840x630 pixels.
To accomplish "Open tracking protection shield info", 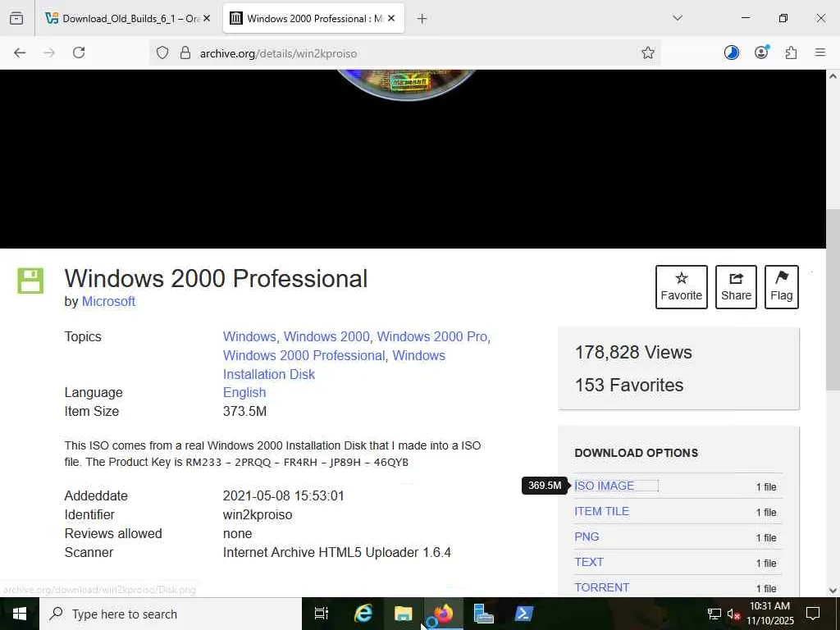I will [162, 52].
